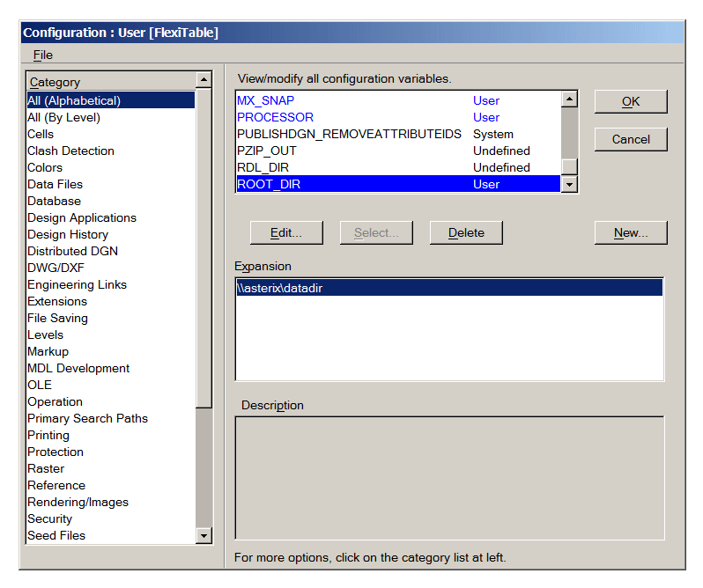Viewport: 703px width, 588px height.
Task: Select the Extensions category
Action: [111, 301]
